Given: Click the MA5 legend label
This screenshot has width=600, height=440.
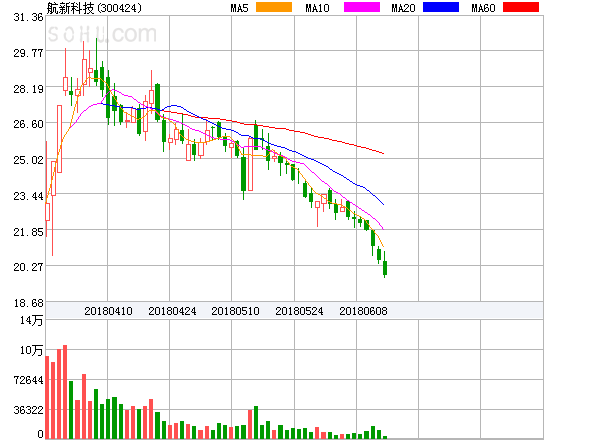Looking at the screenshot, I should pyautogui.click(x=240, y=8).
